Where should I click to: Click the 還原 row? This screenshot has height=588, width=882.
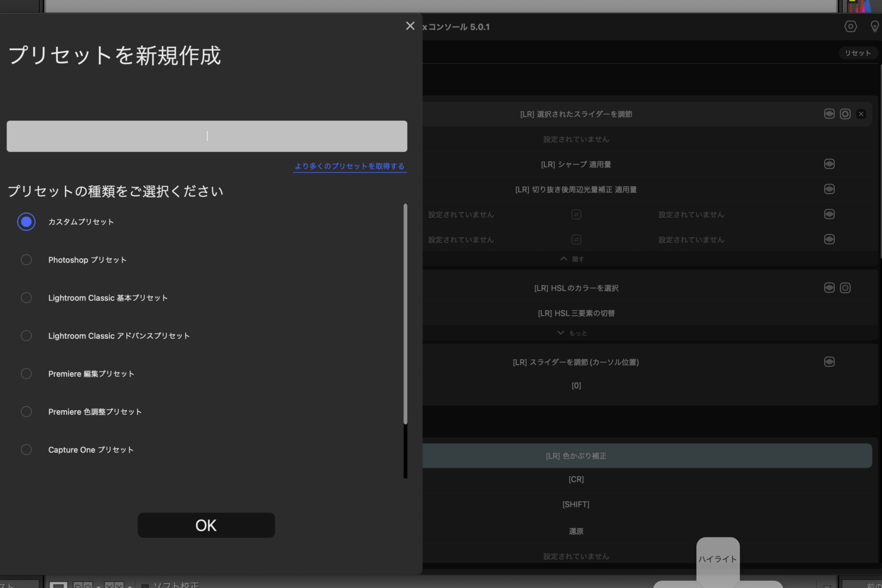click(576, 531)
